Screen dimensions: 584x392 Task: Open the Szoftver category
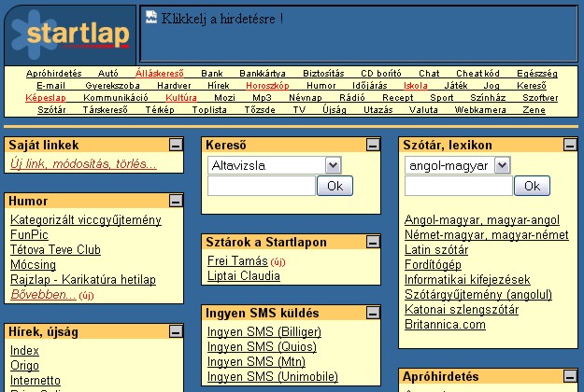click(x=540, y=98)
